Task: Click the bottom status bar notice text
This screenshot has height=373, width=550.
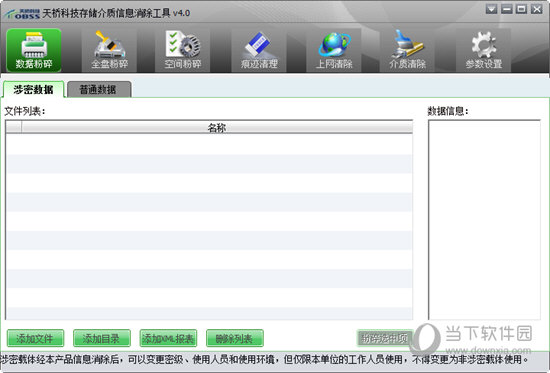Action: (x=265, y=359)
